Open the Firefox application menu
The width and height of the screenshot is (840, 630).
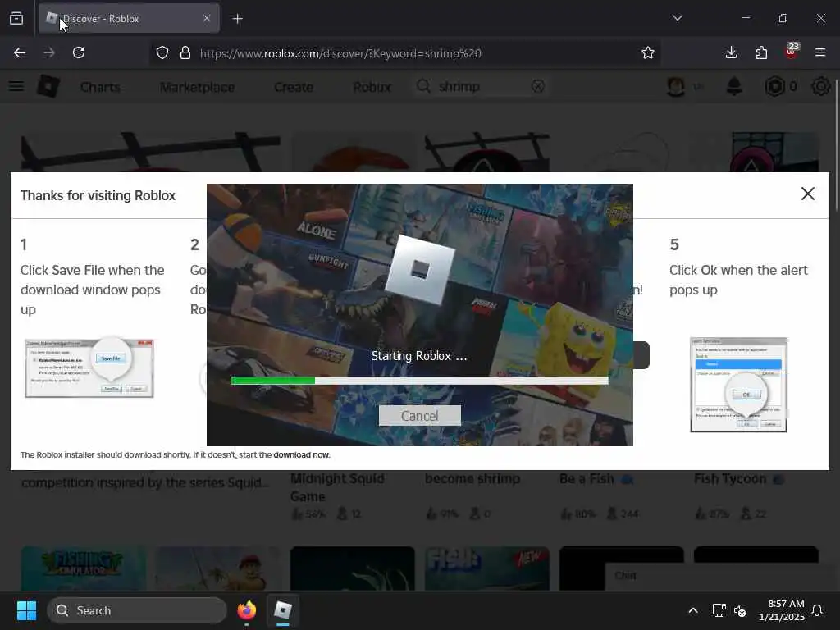(x=820, y=52)
